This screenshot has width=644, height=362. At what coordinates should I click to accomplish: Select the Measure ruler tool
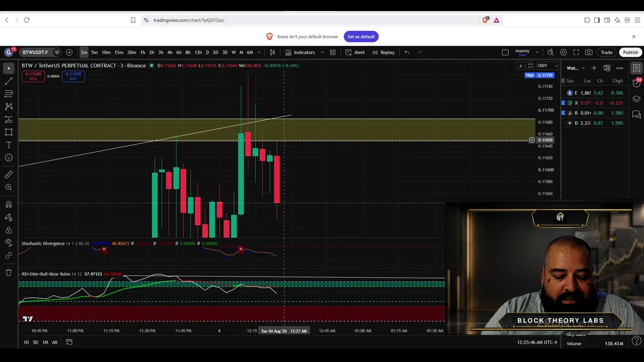[9, 174]
